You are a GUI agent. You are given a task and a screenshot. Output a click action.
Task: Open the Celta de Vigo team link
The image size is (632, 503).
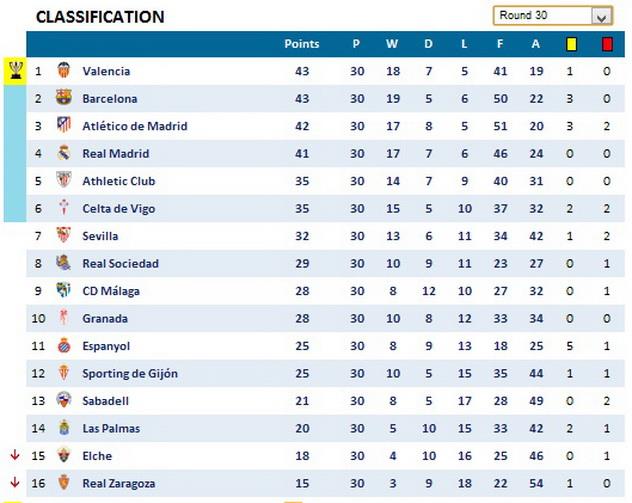point(119,209)
